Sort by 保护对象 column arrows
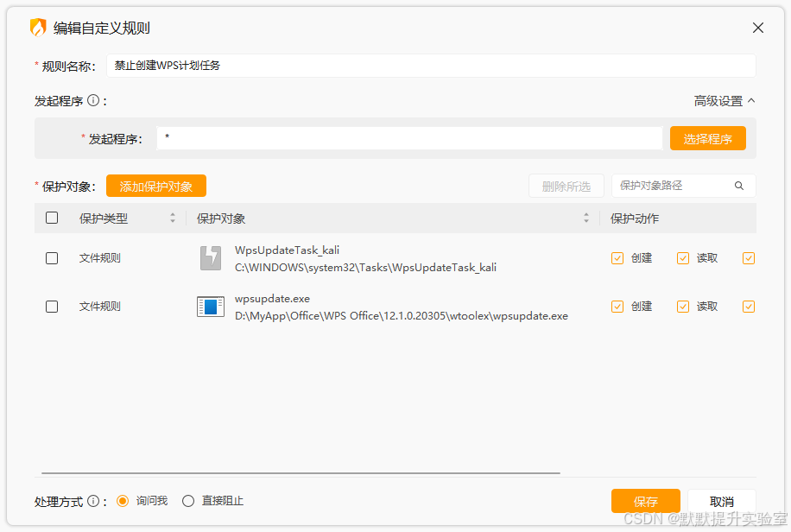791x532 pixels. [585, 218]
